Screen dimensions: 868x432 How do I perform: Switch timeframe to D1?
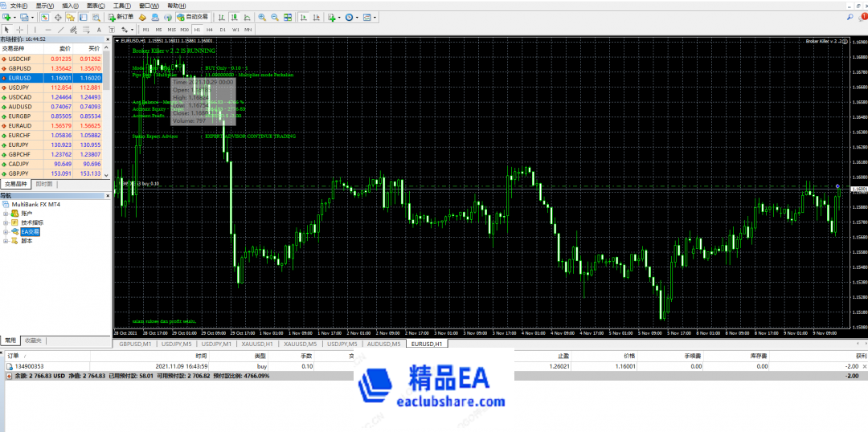point(223,30)
